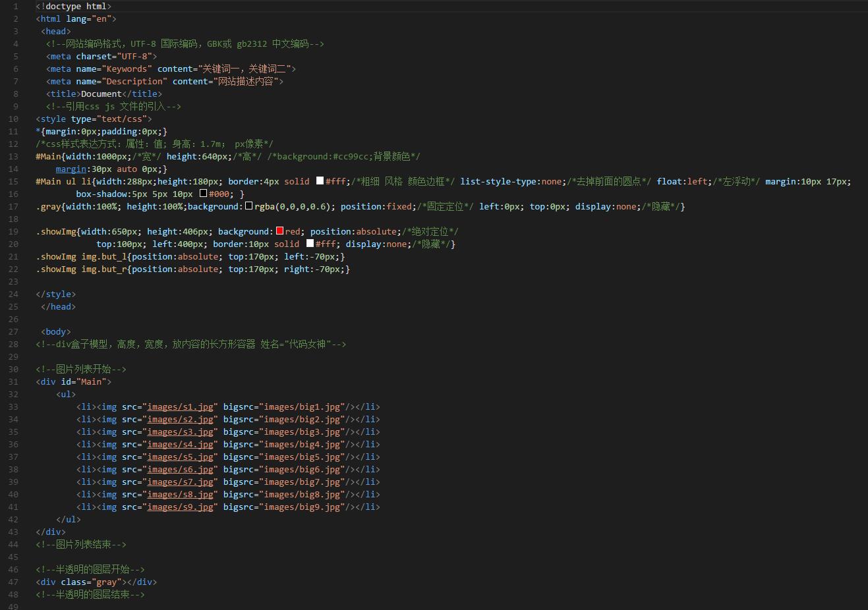Screen dimensions: 868x610
Task: Open the #000 box-shadow color swatch
Action: coord(203,194)
